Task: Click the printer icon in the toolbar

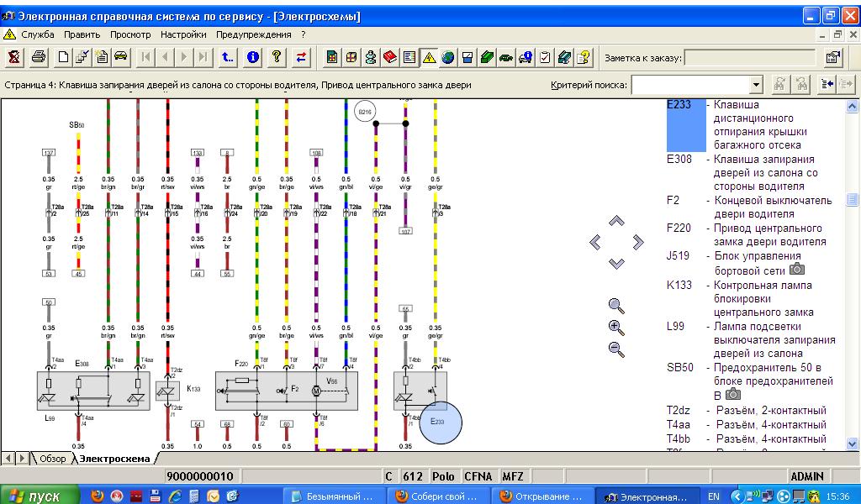Action: [x=39, y=57]
